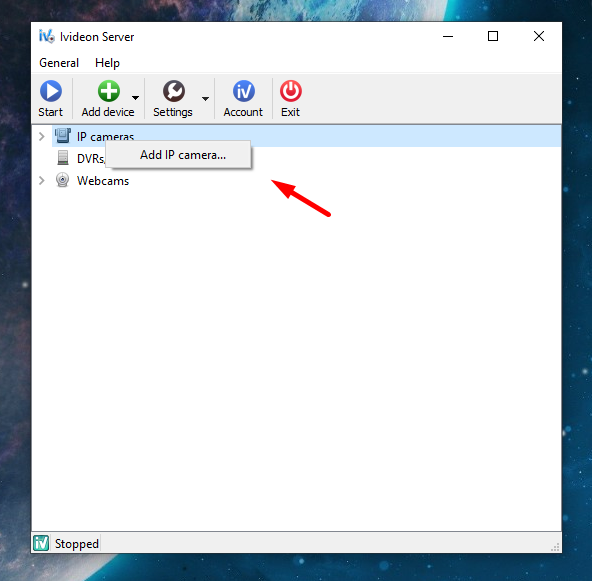This screenshot has width=592, height=581.
Task: Open the Add device dropdown arrow
Action: click(x=135, y=98)
